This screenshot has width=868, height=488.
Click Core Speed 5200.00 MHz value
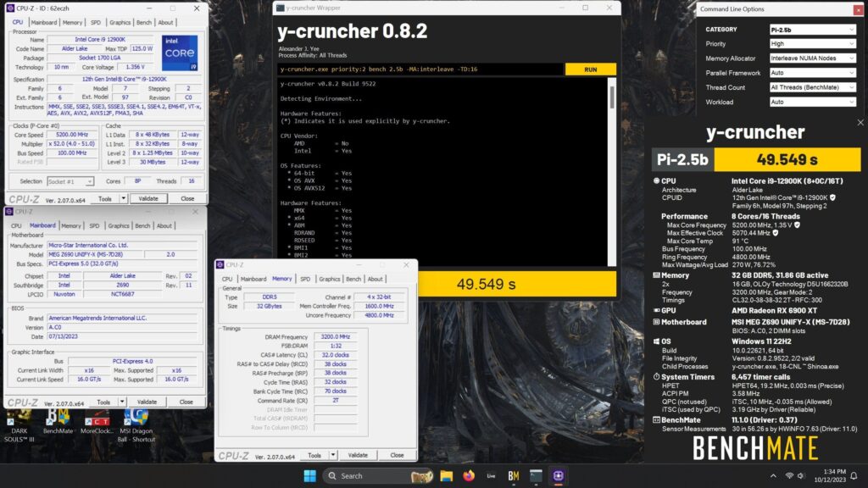coord(72,135)
